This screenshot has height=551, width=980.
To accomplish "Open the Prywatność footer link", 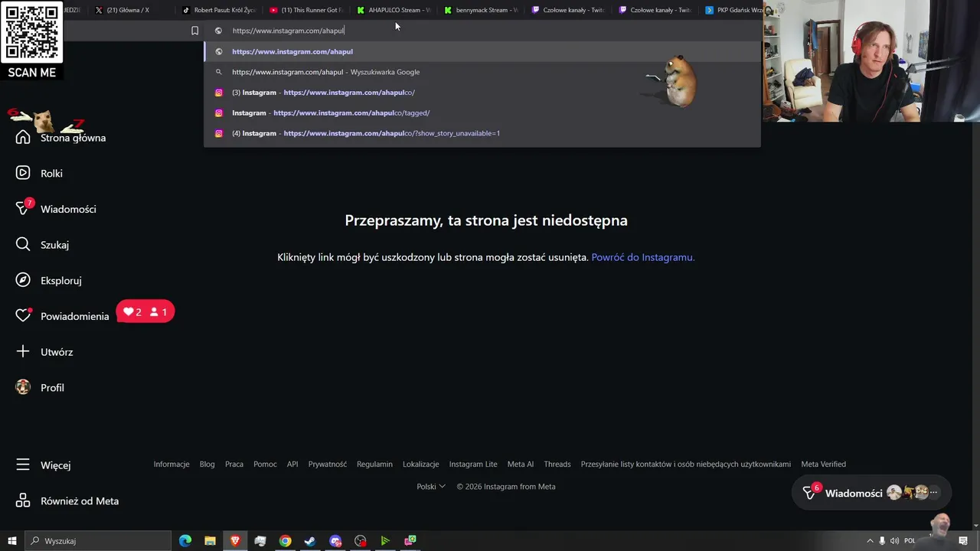I will pos(328,465).
